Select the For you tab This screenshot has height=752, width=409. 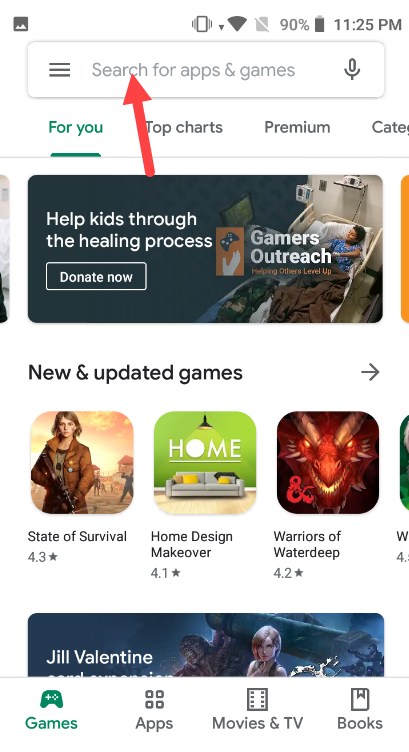76,128
